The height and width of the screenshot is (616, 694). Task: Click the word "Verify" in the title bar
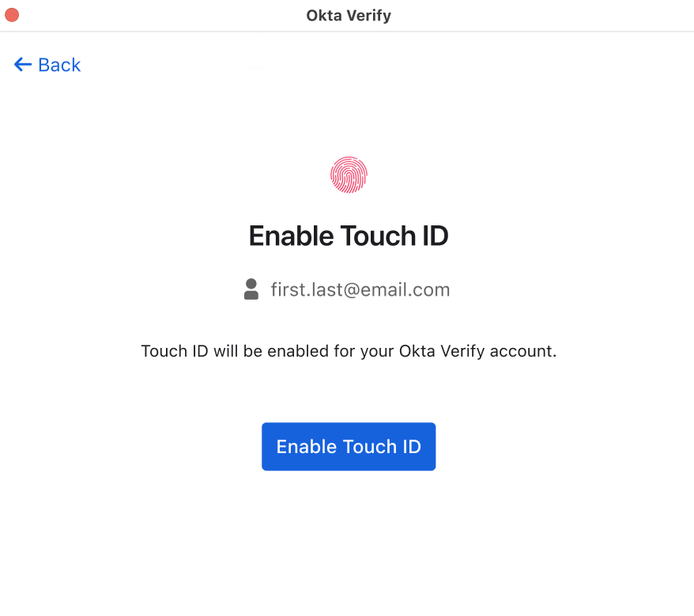pos(369,15)
